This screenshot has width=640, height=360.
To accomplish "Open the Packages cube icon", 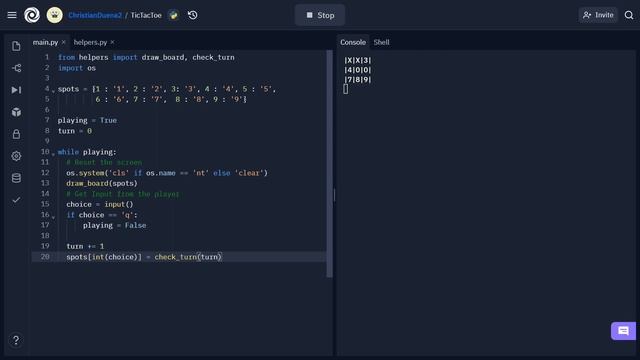I will tap(16, 112).
